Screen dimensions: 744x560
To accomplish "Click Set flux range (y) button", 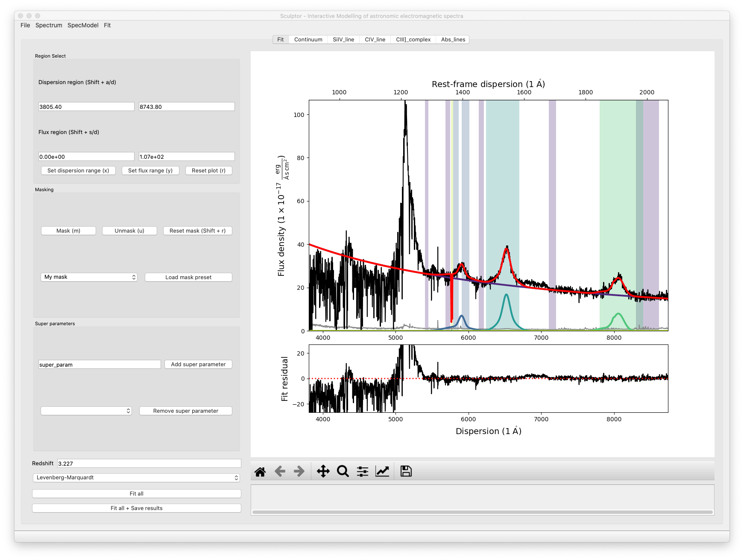I will click(x=150, y=171).
